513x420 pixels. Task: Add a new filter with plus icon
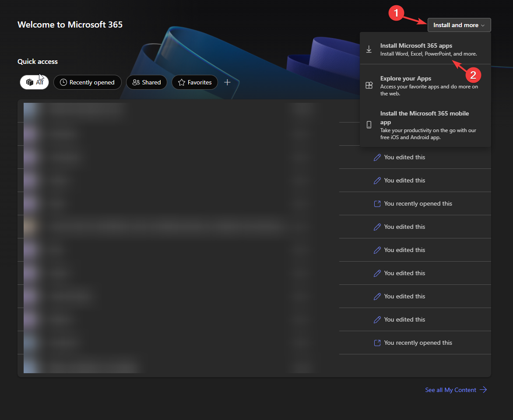tap(227, 82)
